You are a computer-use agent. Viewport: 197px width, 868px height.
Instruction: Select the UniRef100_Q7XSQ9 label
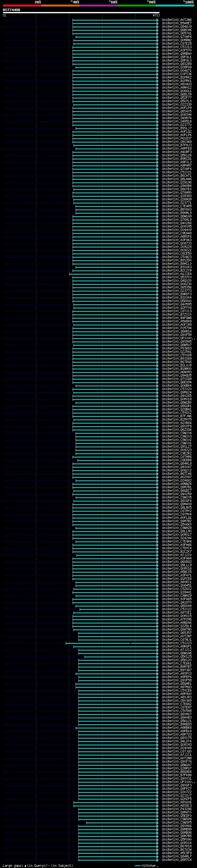pyautogui.click(x=177, y=379)
